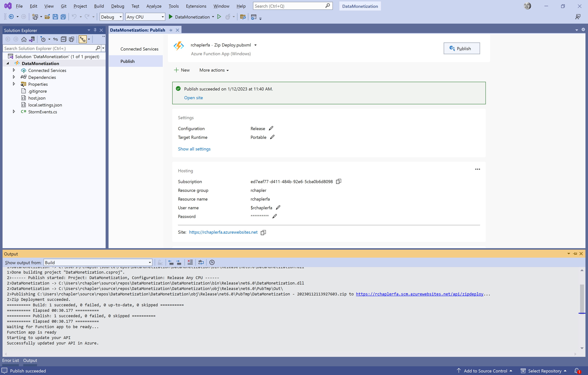588x375 pixels.
Task: Click the New Project icon in toolbar
Action: 35,17
